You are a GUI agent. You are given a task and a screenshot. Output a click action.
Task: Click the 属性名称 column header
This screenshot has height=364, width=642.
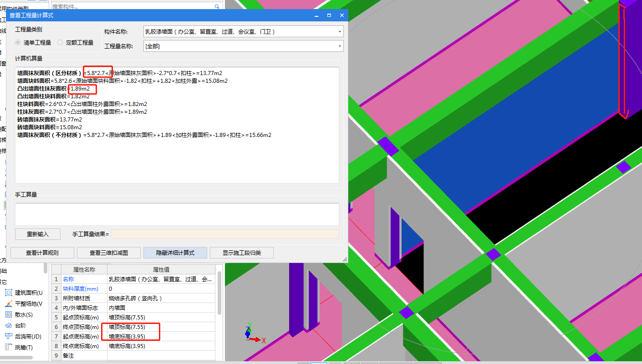(x=84, y=269)
